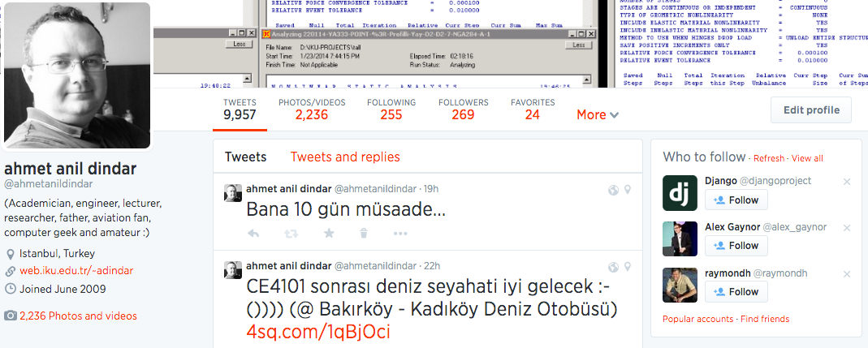Dismiss the Alex Gaynor suggestion
This screenshot has height=348, width=868.
coord(846,228)
